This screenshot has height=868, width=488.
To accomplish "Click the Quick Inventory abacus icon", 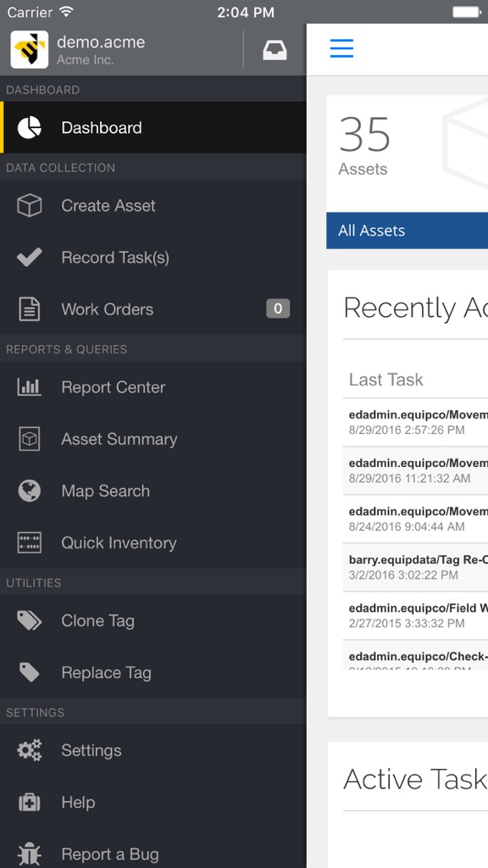I will click(30, 542).
